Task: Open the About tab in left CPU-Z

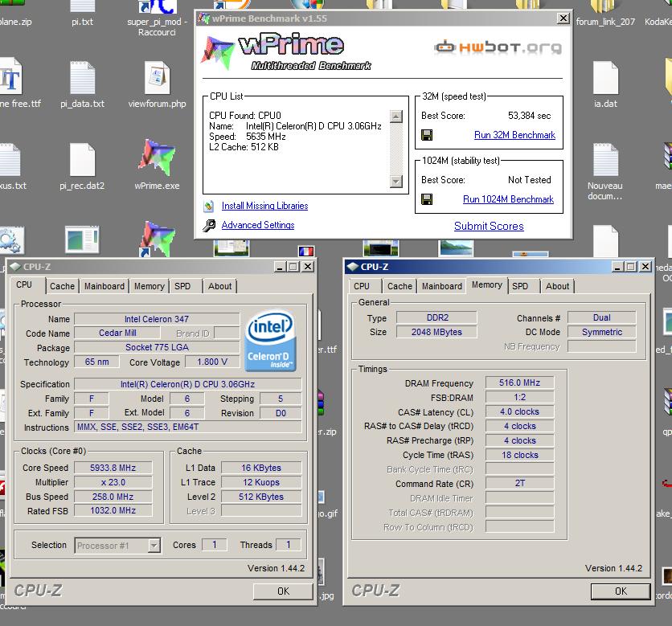Action: [x=220, y=286]
